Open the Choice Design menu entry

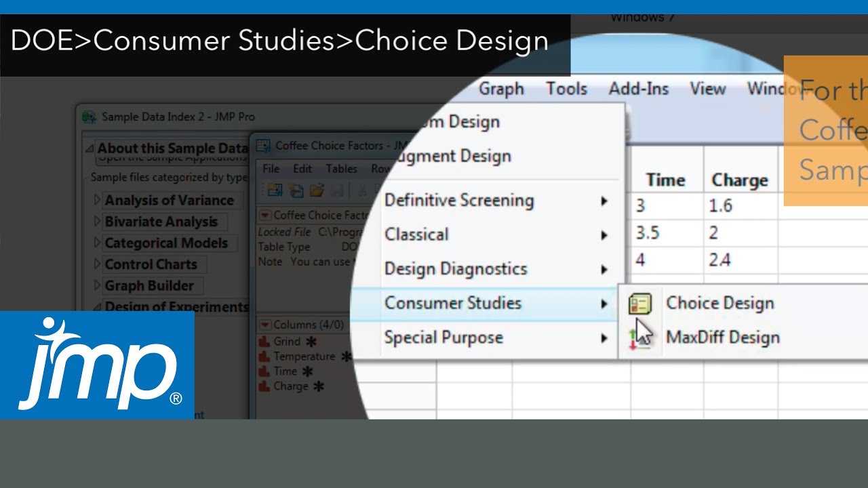[720, 303]
